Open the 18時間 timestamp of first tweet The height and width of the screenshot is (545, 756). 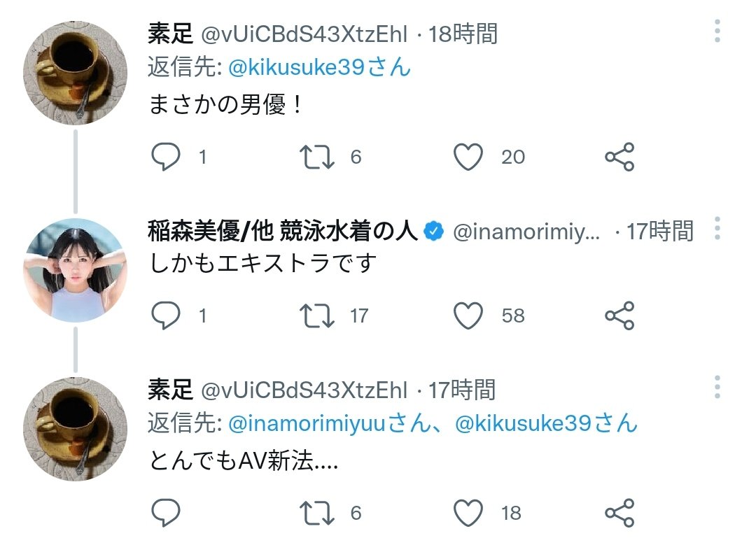(x=463, y=33)
